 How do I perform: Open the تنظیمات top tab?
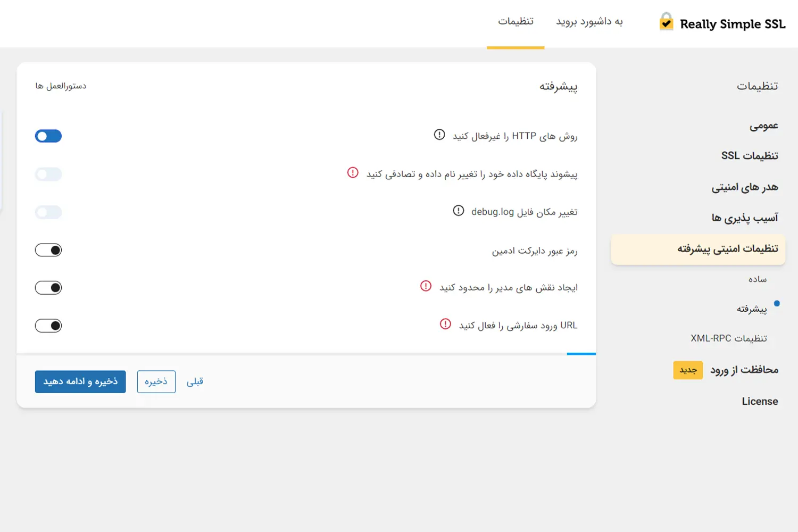coord(516,21)
